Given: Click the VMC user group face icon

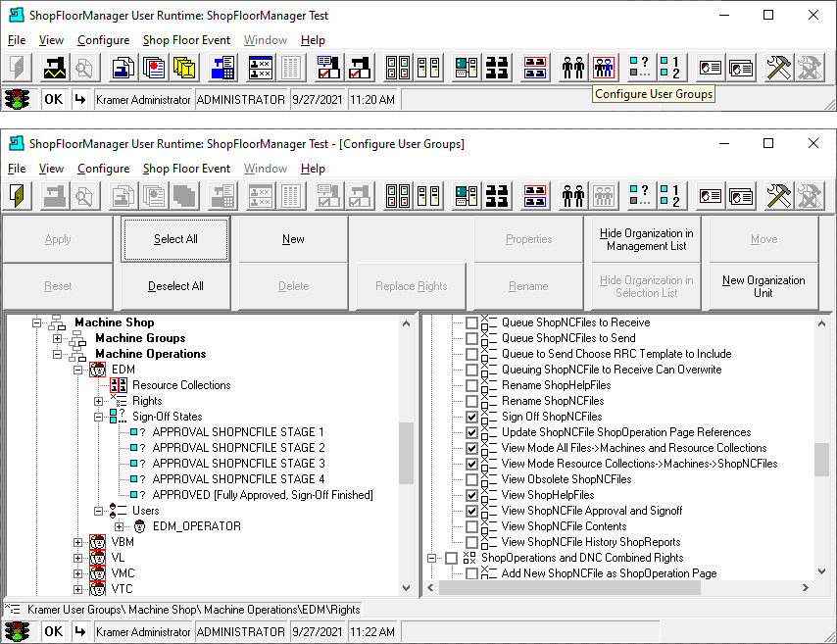Looking at the screenshot, I should click(x=98, y=573).
